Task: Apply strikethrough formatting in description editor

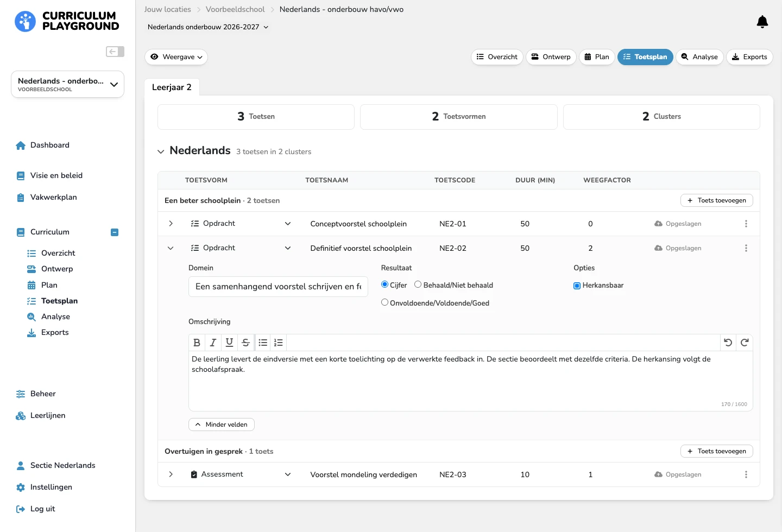Action: [x=245, y=343]
